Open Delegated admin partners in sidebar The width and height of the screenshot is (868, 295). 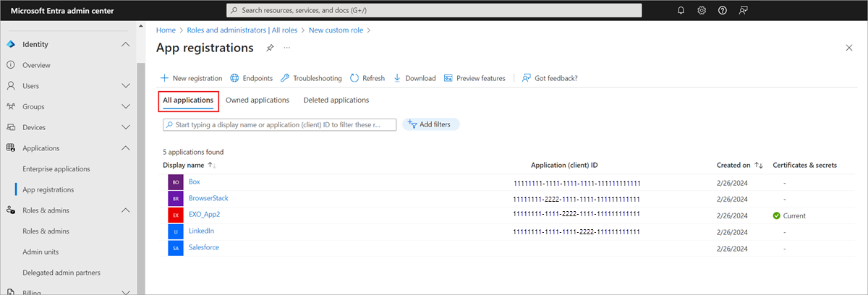click(61, 273)
